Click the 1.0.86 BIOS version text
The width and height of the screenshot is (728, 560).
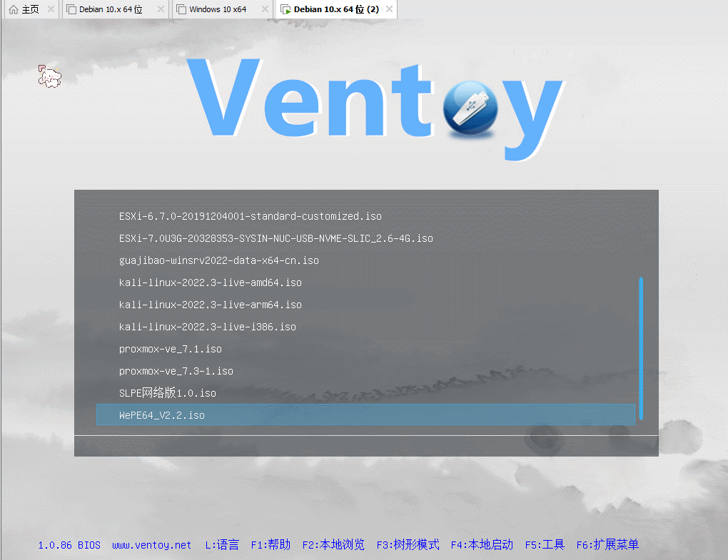pos(69,545)
